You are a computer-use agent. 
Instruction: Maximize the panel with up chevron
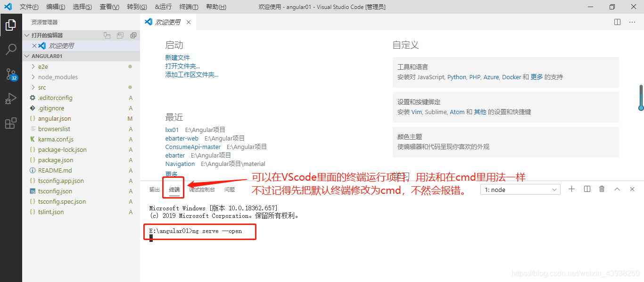click(617, 189)
